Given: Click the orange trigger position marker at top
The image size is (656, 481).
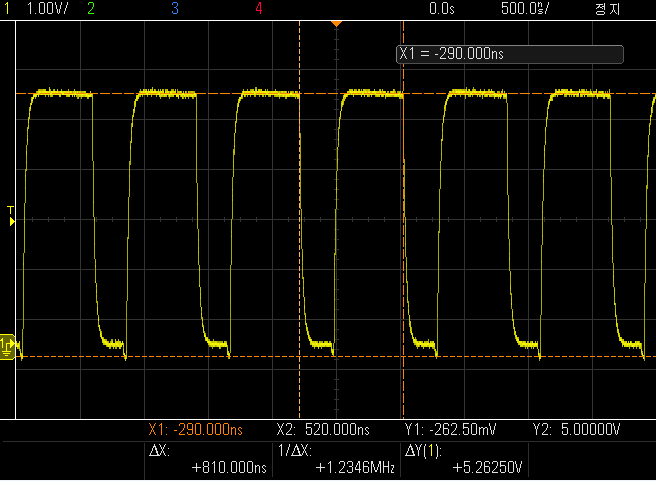Looking at the screenshot, I should (x=336, y=22).
